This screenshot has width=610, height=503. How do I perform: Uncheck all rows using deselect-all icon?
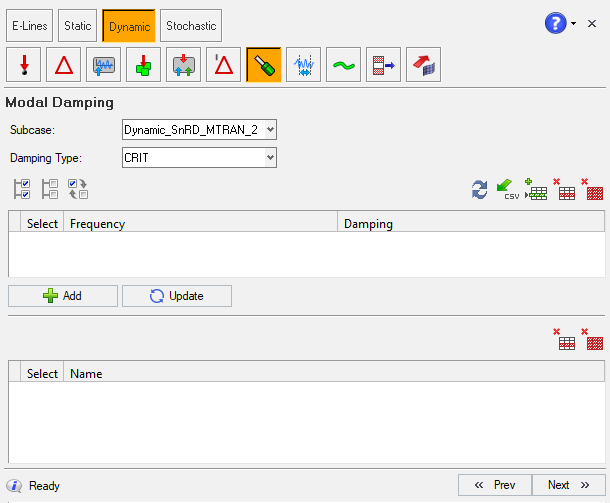pyautogui.click(x=50, y=189)
